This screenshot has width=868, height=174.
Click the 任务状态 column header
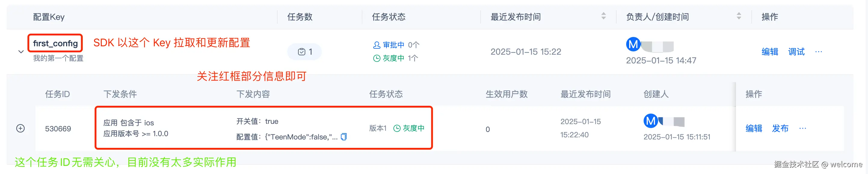(389, 17)
